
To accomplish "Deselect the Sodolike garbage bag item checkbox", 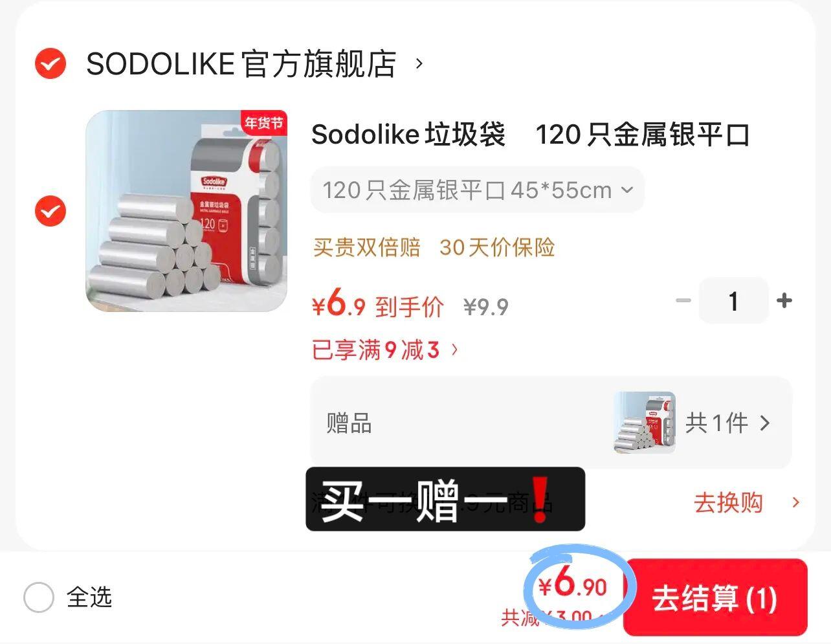I will tap(50, 211).
